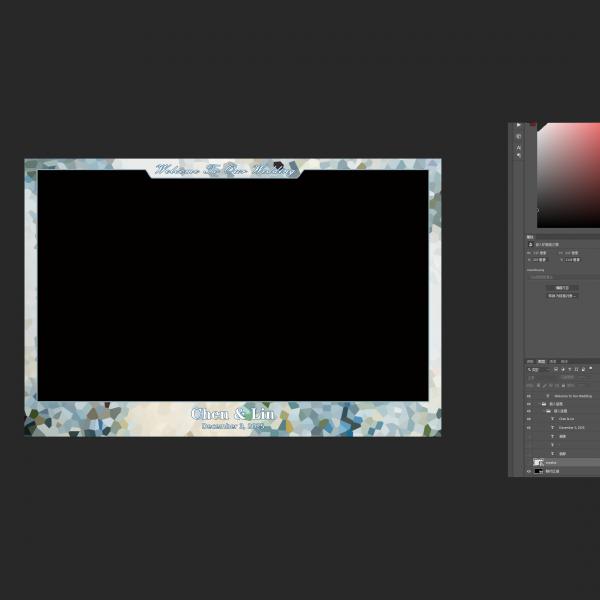This screenshot has height=600, width=600.
Task: Hide the Welcome To Our Wedding layer
Action: pos(530,396)
